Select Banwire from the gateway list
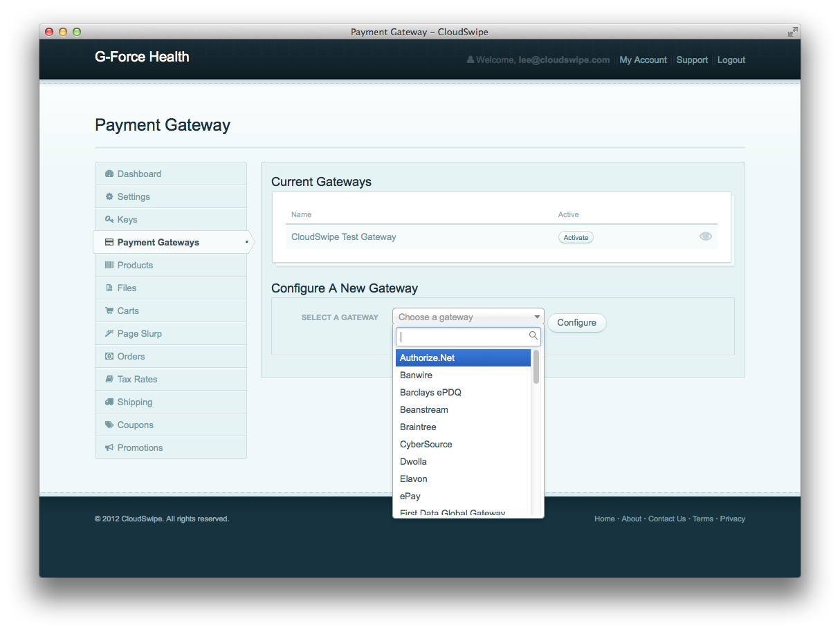 point(463,375)
